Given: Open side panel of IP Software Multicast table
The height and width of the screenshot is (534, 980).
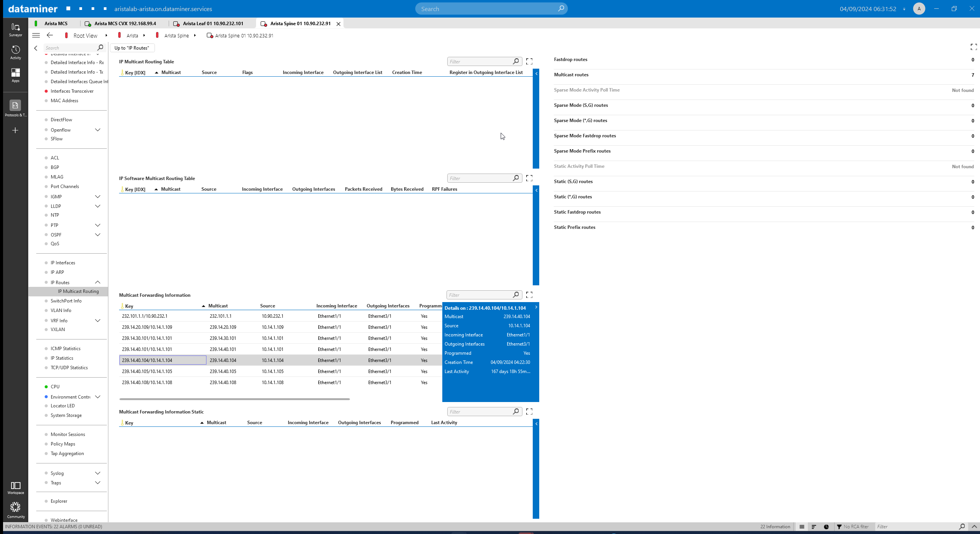Looking at the screenshot, I should (x=536, y=190).
